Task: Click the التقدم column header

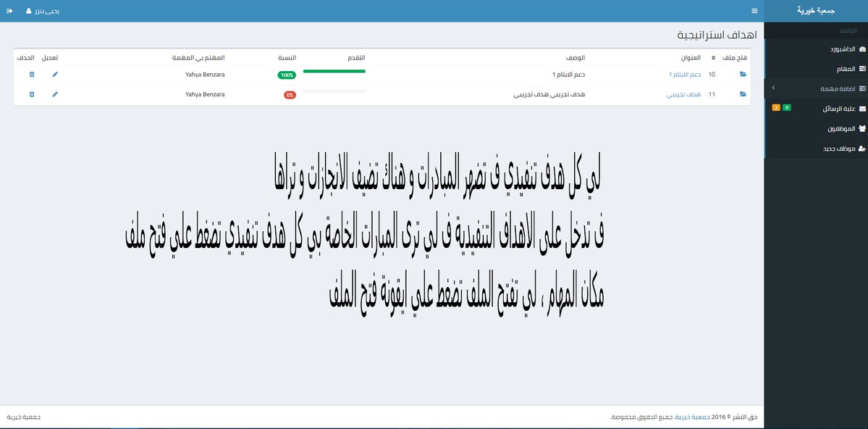Action: [x=356, y=58]
